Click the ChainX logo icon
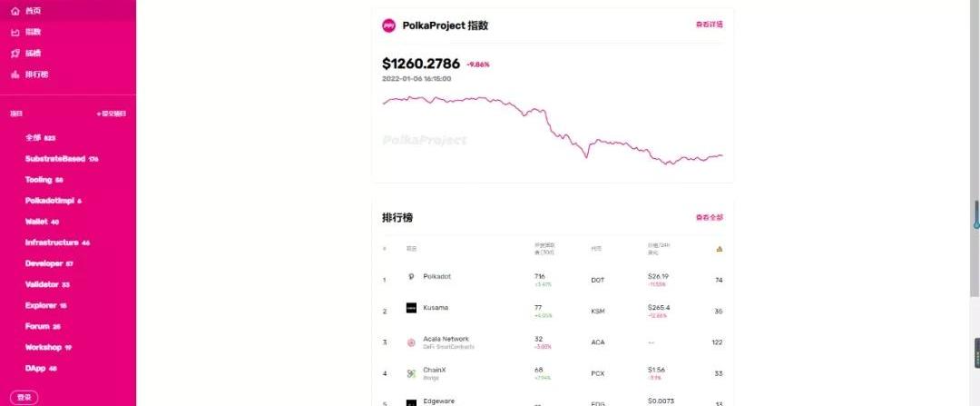The width and height of the screenshot is (980, 406). coord(411,373)
